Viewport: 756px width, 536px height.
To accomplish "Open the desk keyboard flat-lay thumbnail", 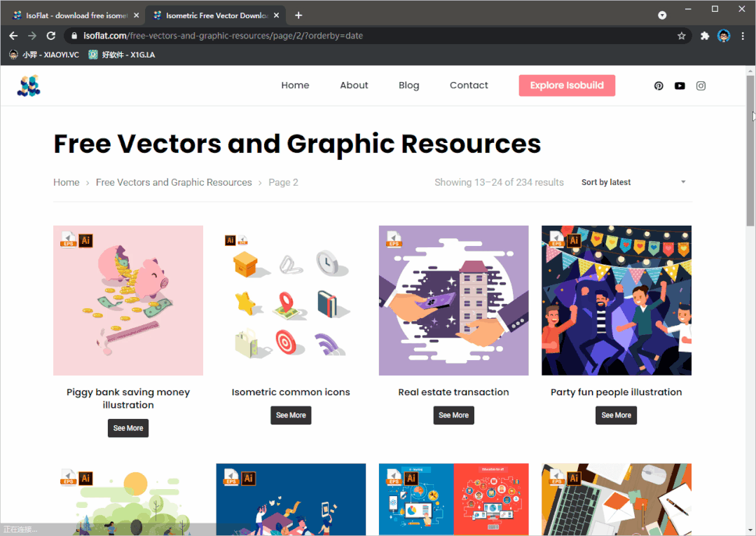I will tap(616, 500).
